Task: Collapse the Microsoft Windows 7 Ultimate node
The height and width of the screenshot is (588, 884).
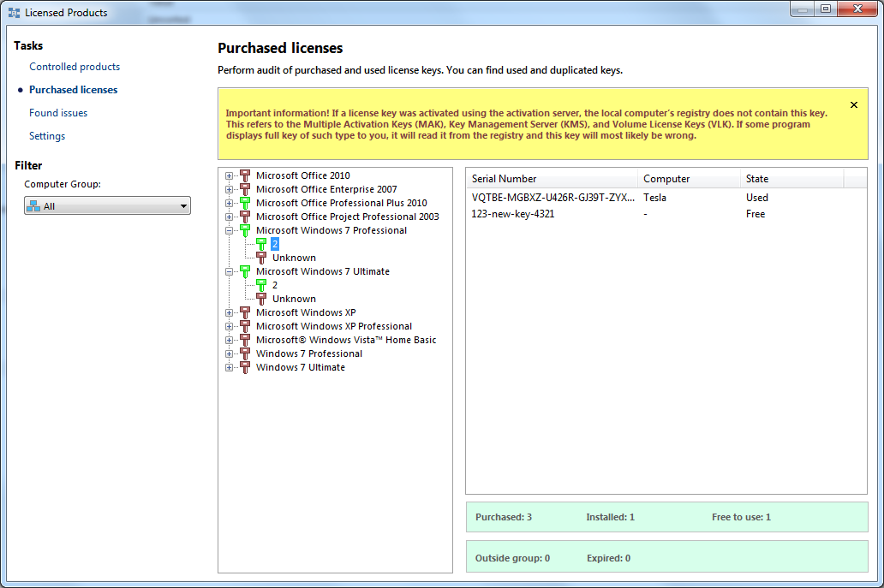Action: (x=229, y=271)
